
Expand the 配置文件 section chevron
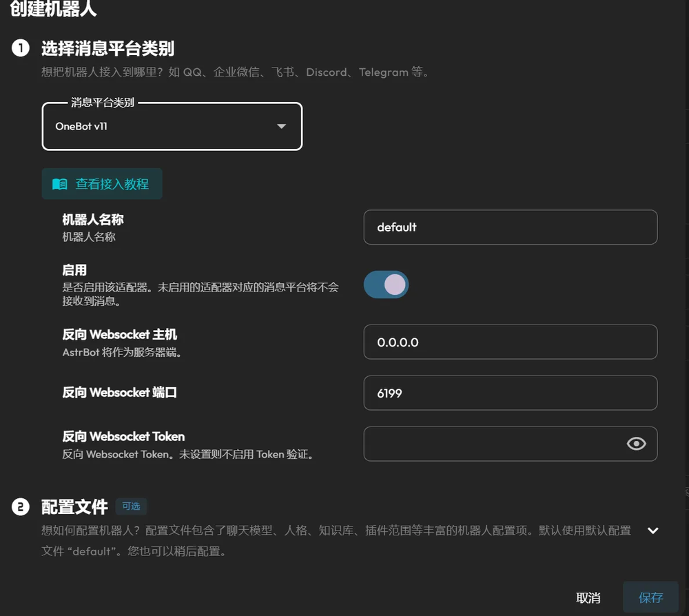[653, 531]
